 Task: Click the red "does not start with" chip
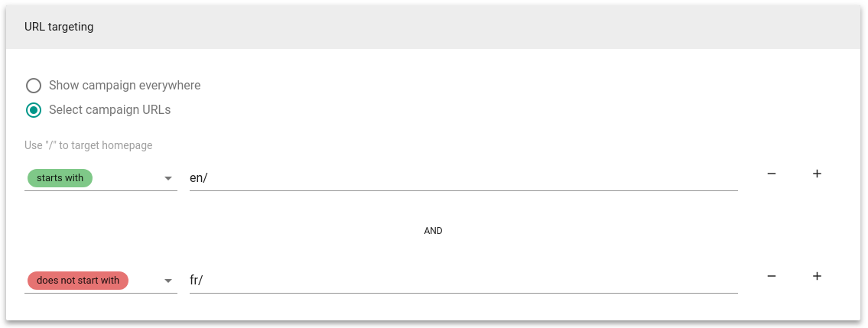77,281
